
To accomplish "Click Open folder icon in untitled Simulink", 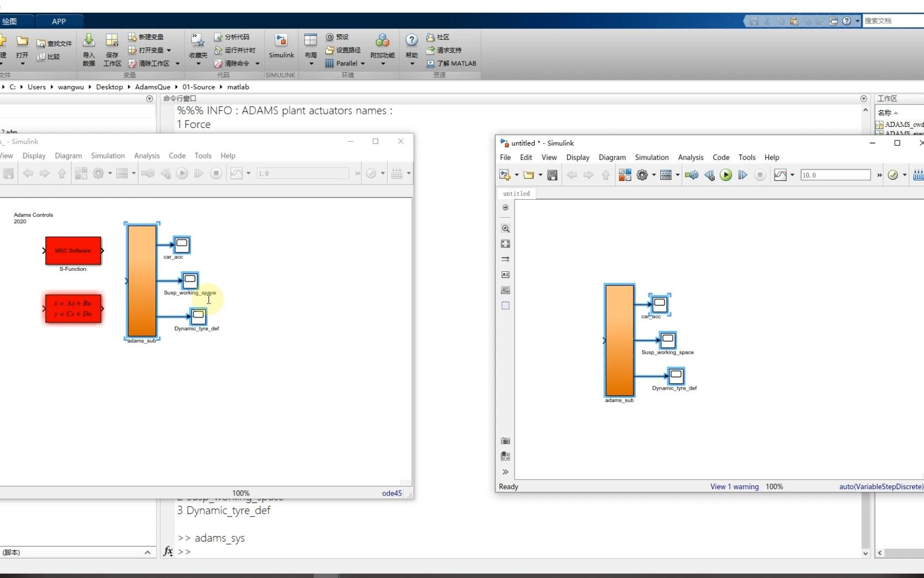I will [x=529, y=175].
